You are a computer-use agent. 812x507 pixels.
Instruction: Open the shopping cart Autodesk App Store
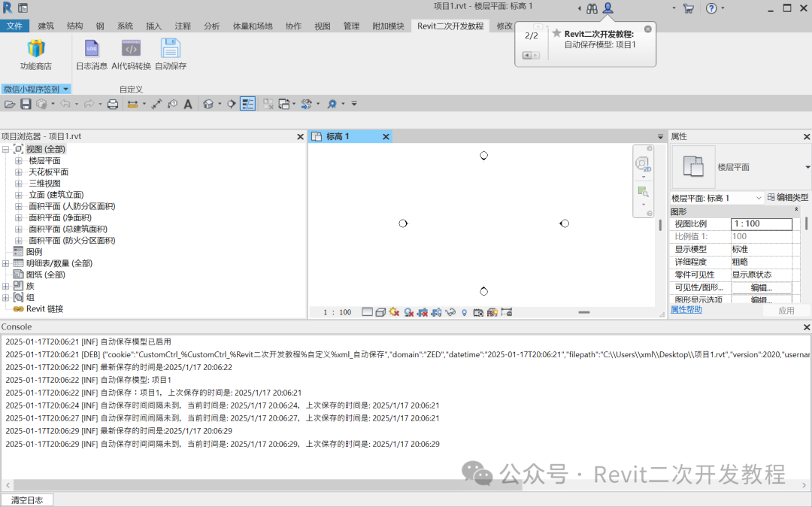click(688, 8)
